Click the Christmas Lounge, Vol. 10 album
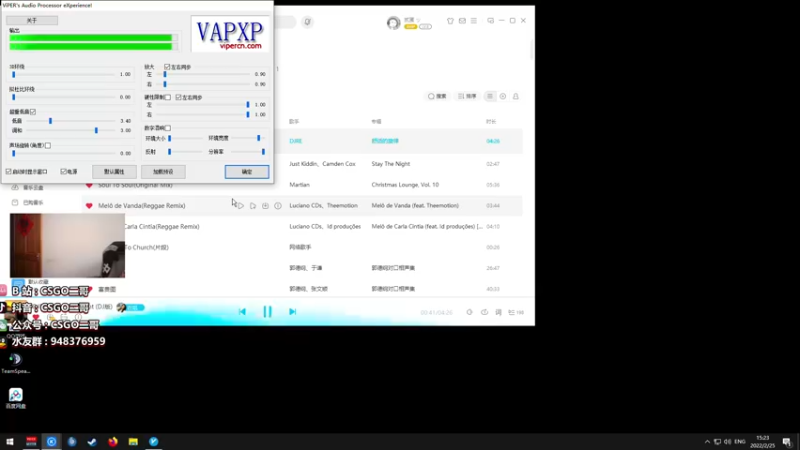Screen dimensions: 800x450 click(x=405, y=185)
